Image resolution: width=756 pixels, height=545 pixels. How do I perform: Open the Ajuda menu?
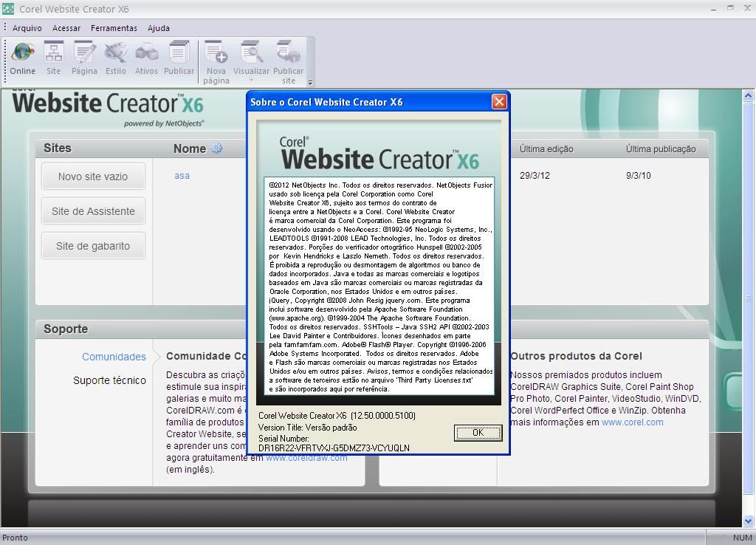pyautogui.click(x=159, y=28)
